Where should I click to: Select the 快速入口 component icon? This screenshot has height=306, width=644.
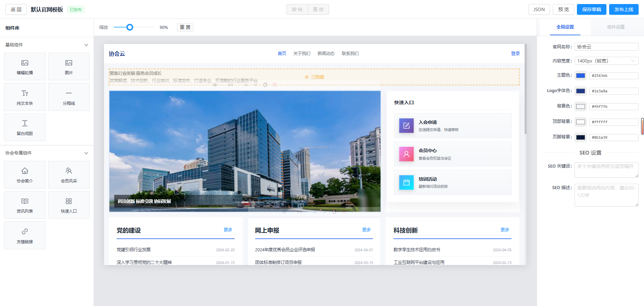[69, 204]
